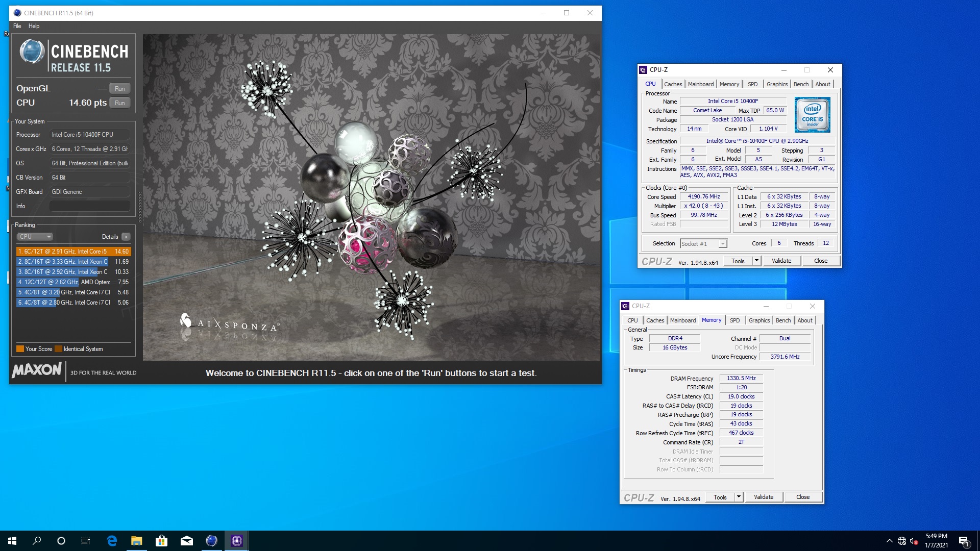Open Socket #1 selection dropdown
Image resolution: width=980 pixels, height=551 pixels.
703,244
